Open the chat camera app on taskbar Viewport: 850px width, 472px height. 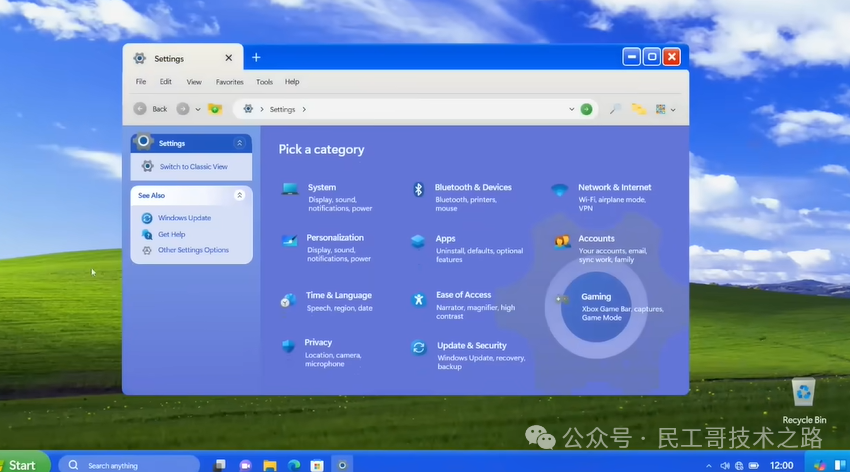tap(246, 465)
